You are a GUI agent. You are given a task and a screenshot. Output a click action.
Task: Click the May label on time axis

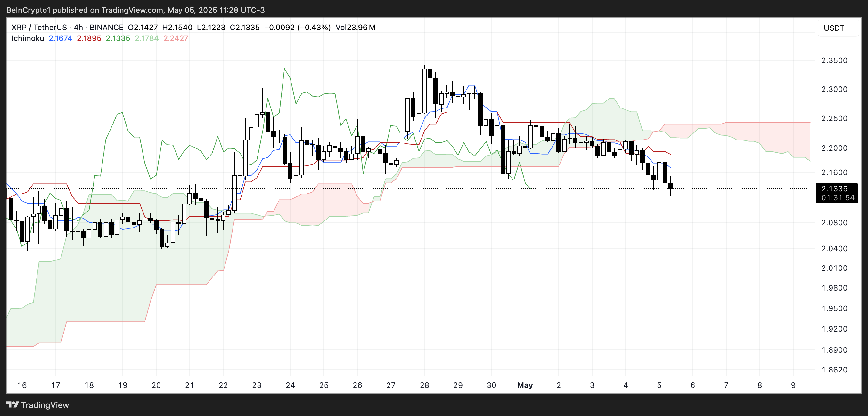click(525, 385)
